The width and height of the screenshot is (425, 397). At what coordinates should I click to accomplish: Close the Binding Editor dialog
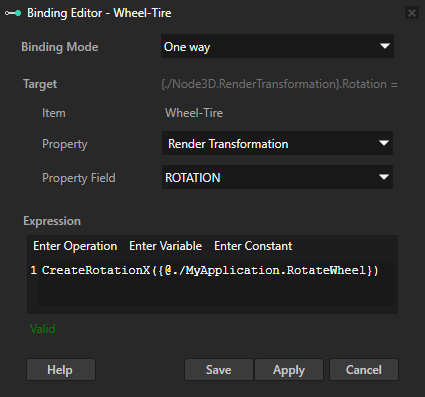tap(412, 13)
